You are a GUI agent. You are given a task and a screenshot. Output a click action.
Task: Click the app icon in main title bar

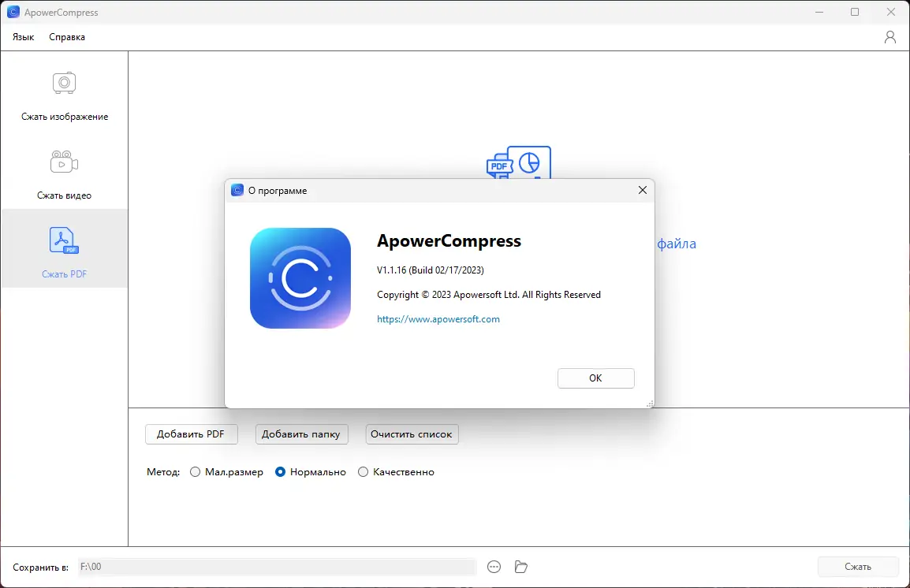13,12
